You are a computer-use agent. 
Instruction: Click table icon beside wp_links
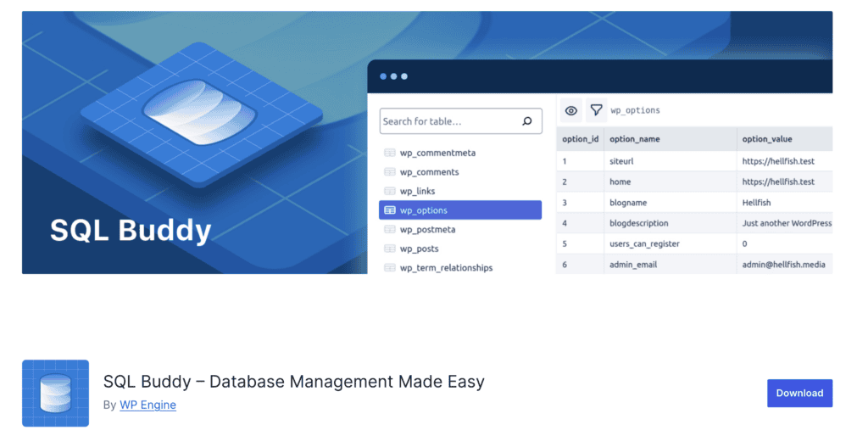point(390,191)
